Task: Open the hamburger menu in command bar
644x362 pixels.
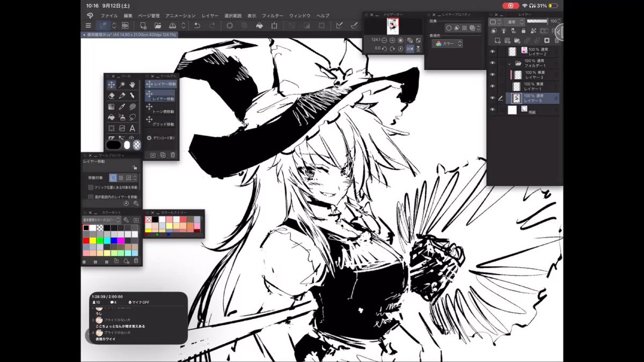Action: coord(89,25)
